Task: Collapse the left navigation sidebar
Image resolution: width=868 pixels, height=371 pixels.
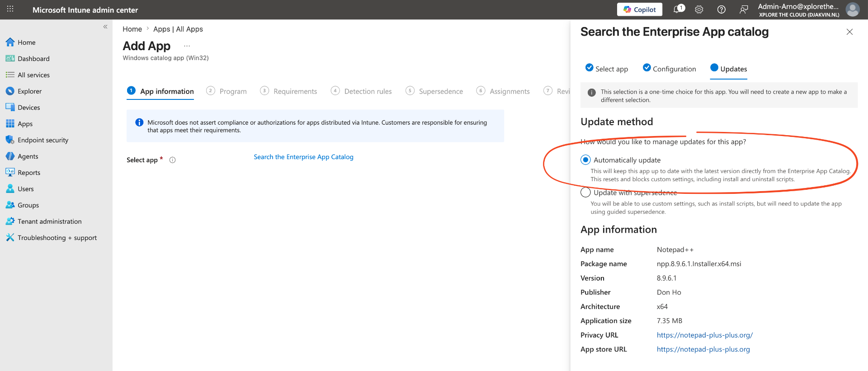Action: (x=105, y=27)
